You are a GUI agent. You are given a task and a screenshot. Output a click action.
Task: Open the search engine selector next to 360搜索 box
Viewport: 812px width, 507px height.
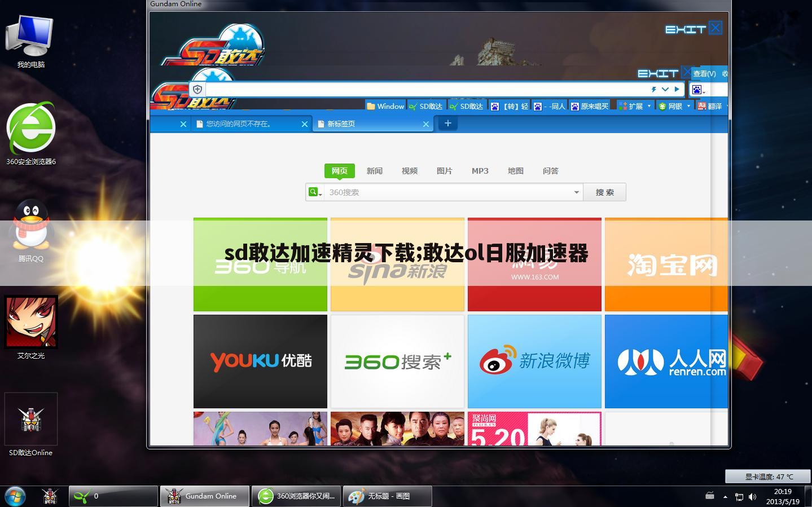pyautogui.click(x=315, y=192)
